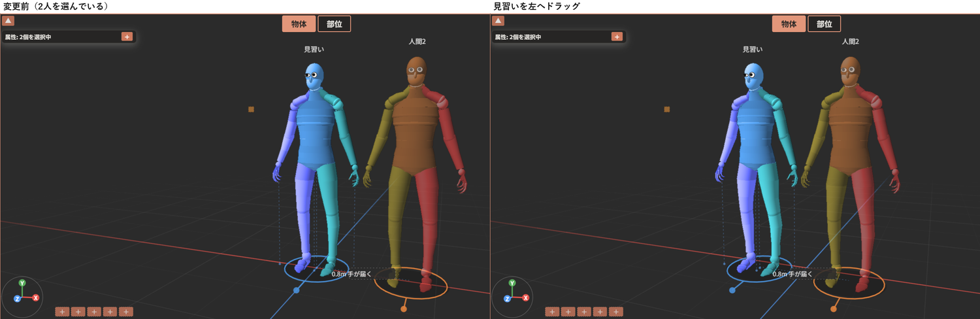Click the green Y axis gizmo in 見習いを左へドラッグ view
Screen dimensions: 980x319
coord(512,283)
